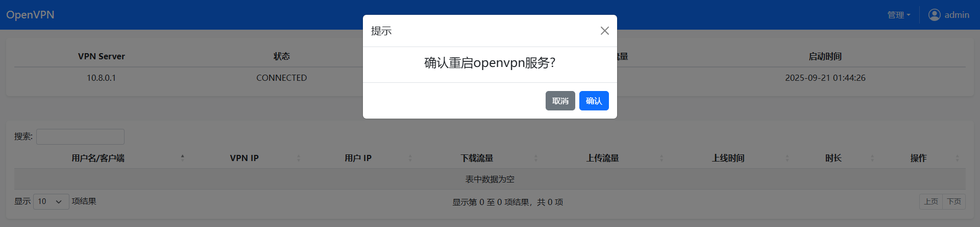Expand the page size selector showing 10
Screen dimensions: 980x227
point(51,201)
